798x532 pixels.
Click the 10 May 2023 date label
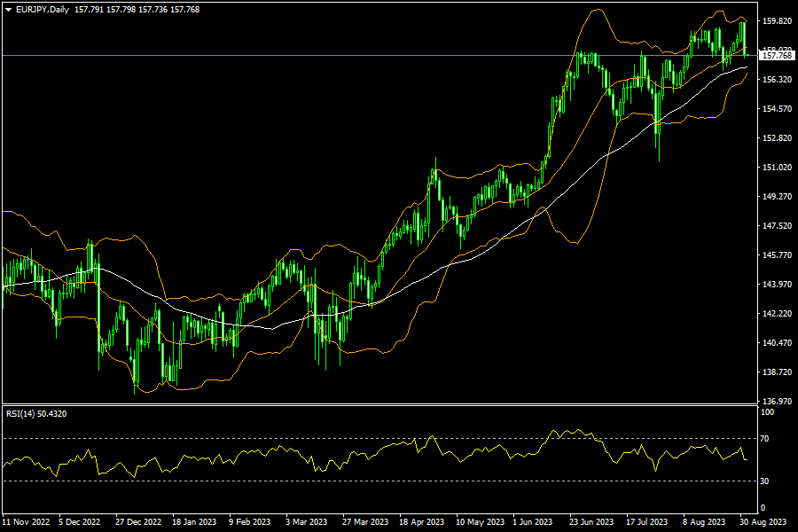pos(480,522)
